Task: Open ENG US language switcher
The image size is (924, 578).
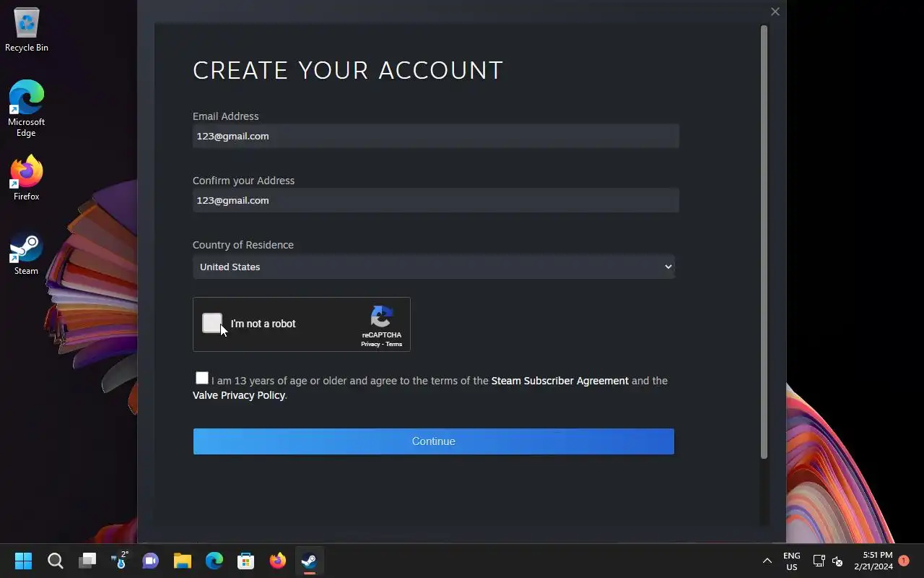Action: coord(792,561)
